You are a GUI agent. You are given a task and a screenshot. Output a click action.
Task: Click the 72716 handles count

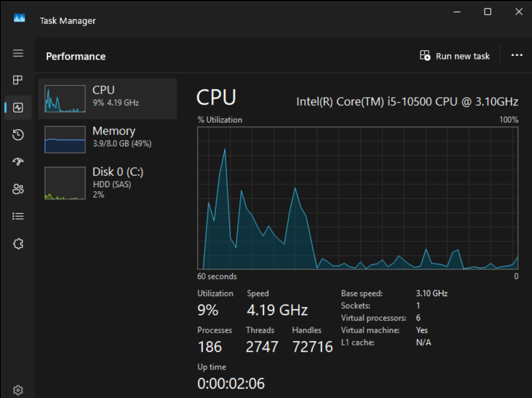pos(313,347)
